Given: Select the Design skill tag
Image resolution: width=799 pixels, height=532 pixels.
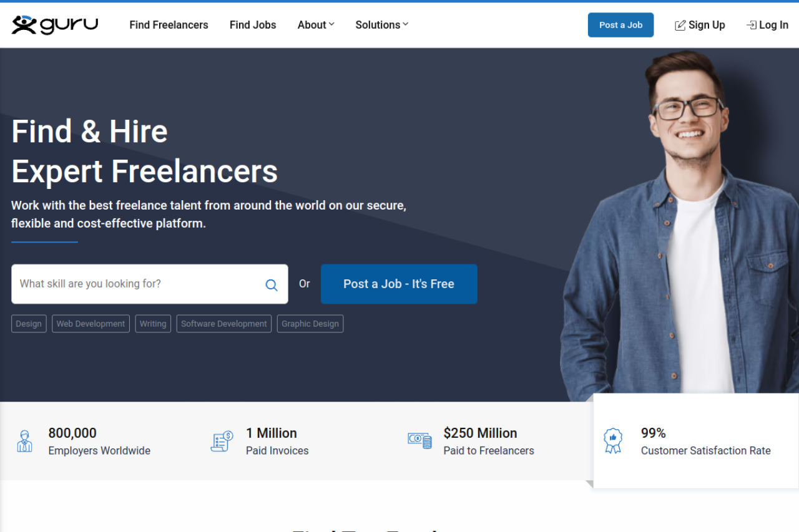Looking at the screenshot, I should click(29, 324).
